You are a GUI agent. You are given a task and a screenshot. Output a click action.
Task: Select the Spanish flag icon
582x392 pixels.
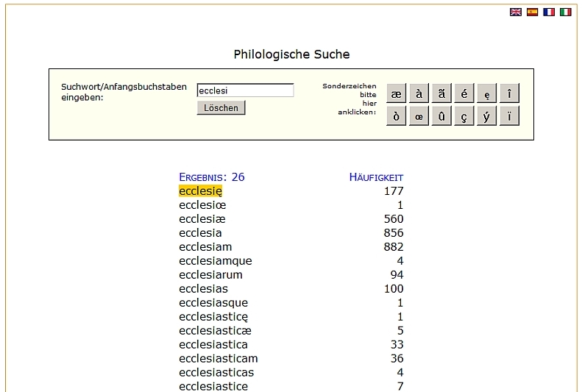532,13
